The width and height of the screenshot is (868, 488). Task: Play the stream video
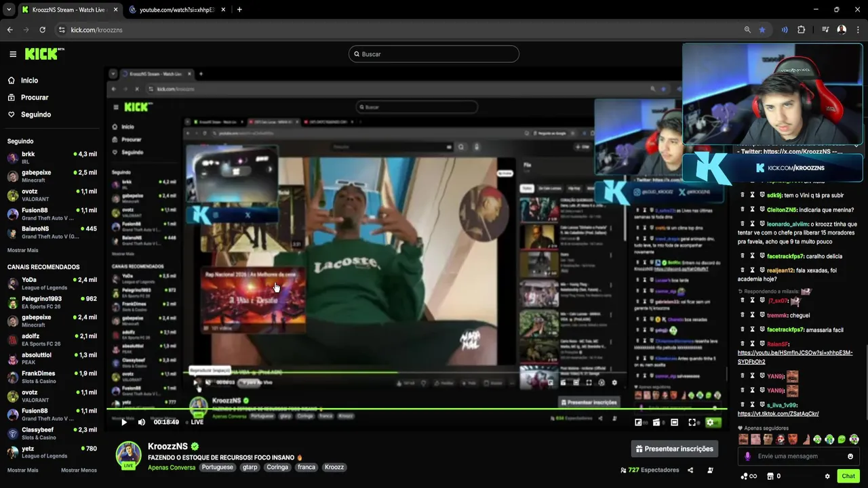(123, 422)
